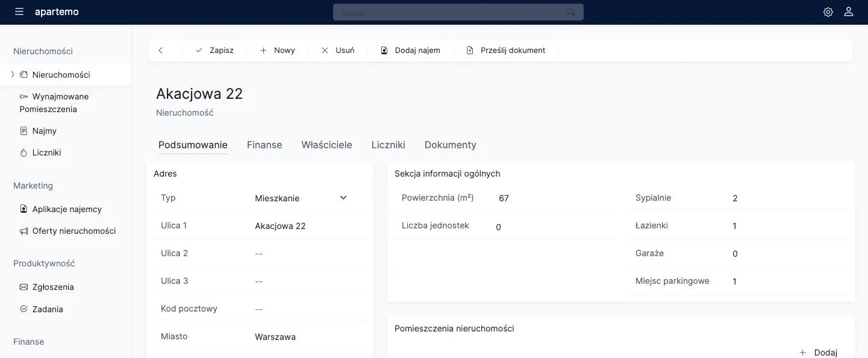The image size is (868, 358).
Task: Switch to the Finanse tab
Action: [x=264, y=145]
